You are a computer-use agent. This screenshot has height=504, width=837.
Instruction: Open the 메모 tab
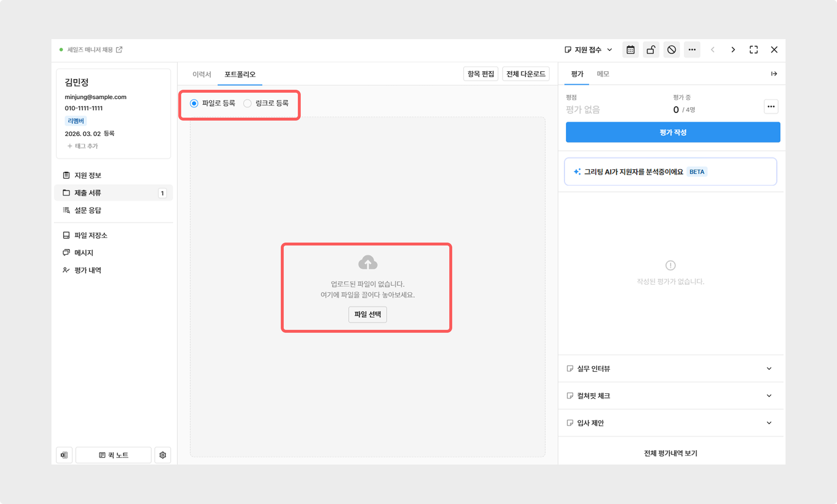click(x=603, y=74)
